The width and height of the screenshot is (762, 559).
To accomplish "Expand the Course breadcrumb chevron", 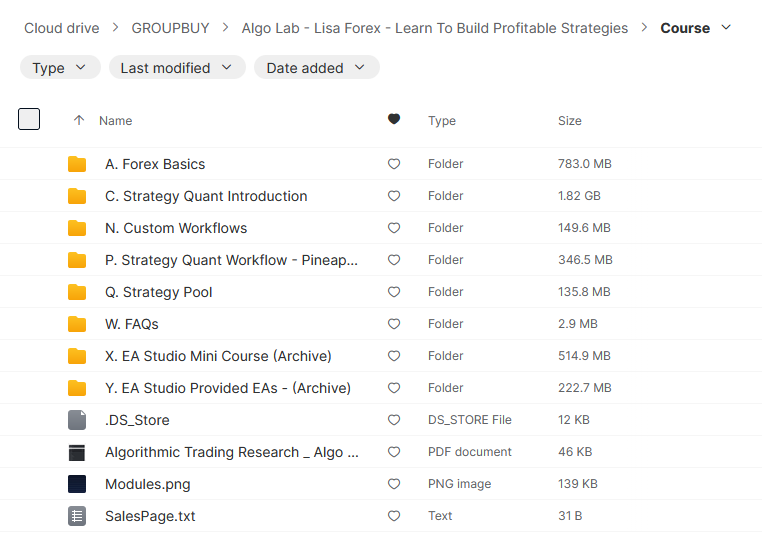I will [726, 28].
